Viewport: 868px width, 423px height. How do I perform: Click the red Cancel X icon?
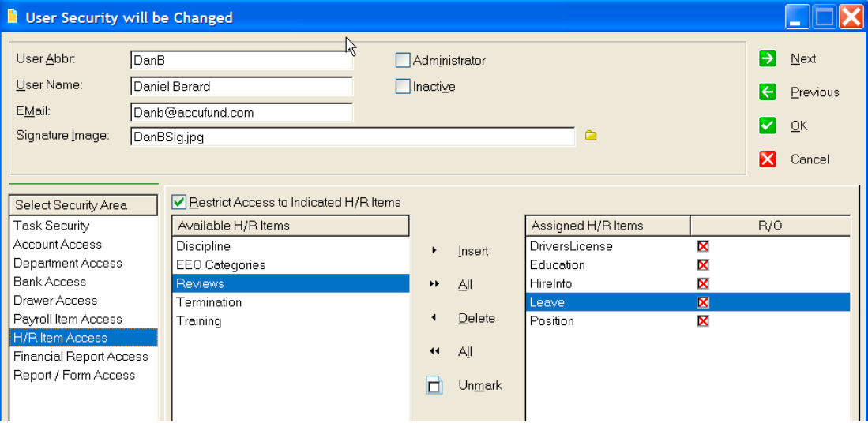(767, 159)
